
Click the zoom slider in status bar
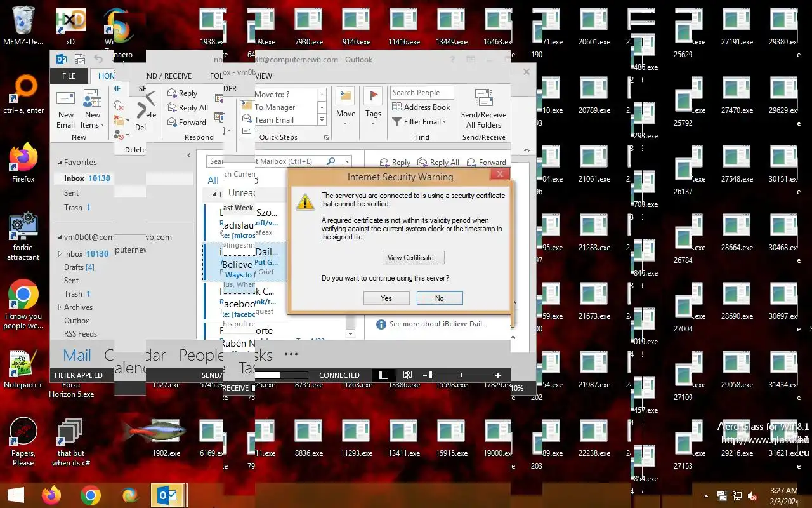461,375
